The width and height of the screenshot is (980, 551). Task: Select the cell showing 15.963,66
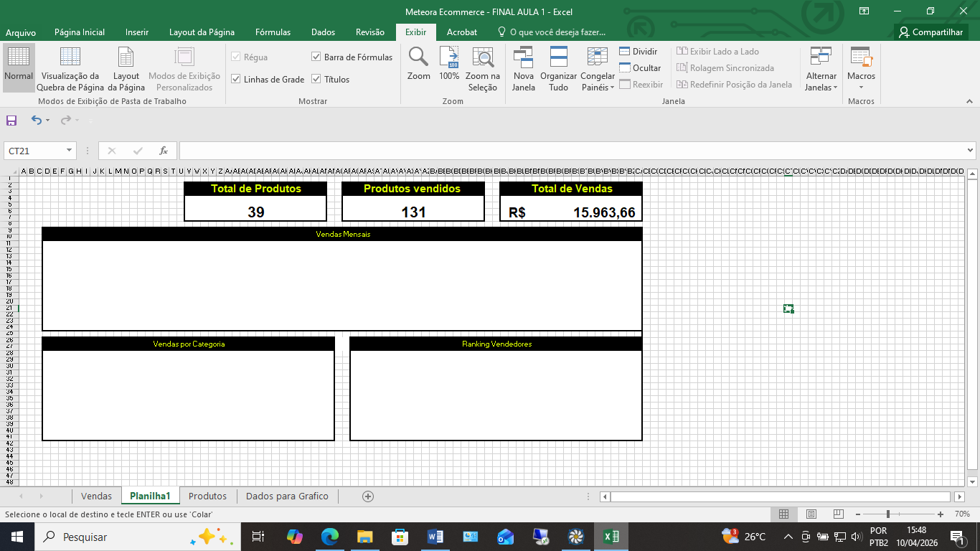(571, 212)
